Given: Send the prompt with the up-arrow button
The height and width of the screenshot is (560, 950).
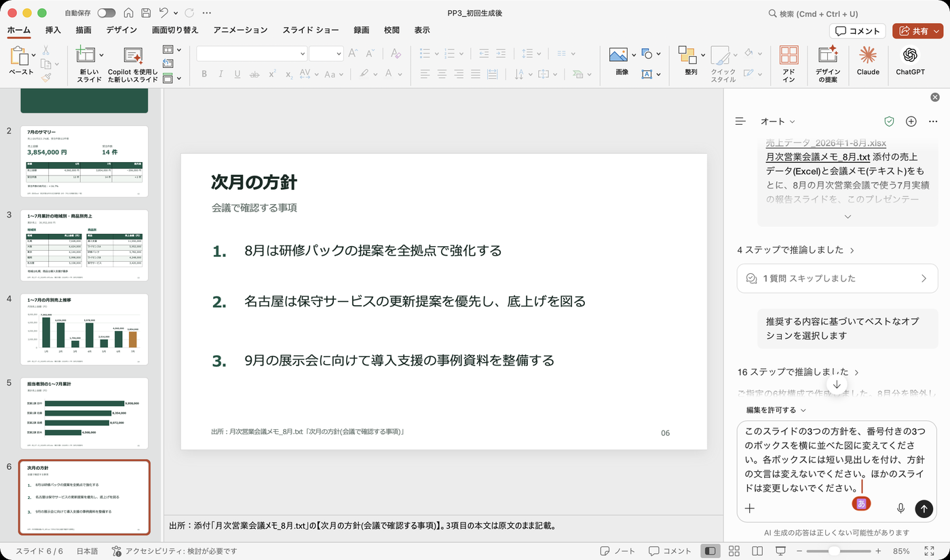Looking at the screenshot, I should click(x=924, y=508).
